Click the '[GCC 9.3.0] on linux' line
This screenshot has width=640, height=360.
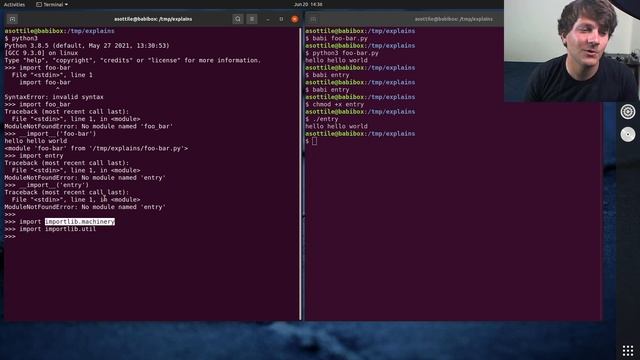[x=41, y=53]
